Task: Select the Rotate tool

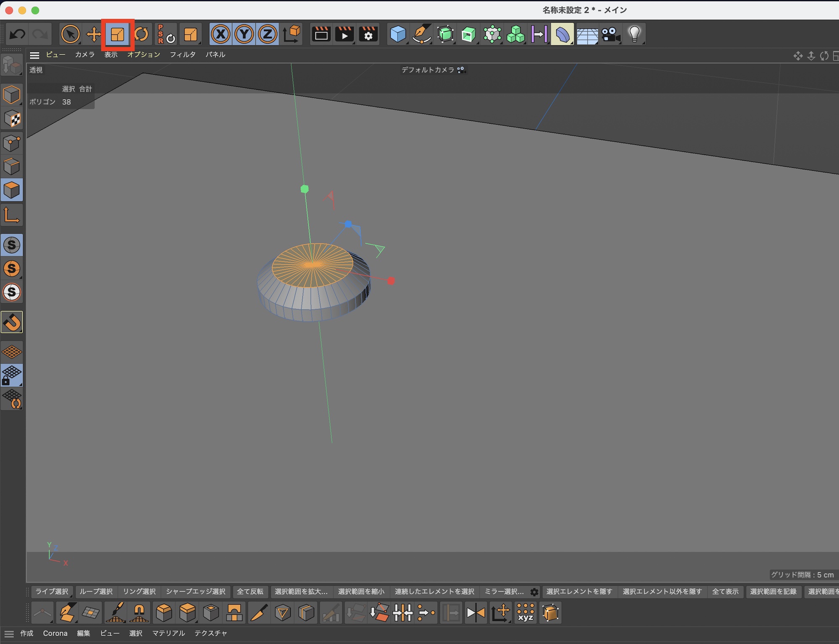Action: pyautogui.click(x=142, y=34)
